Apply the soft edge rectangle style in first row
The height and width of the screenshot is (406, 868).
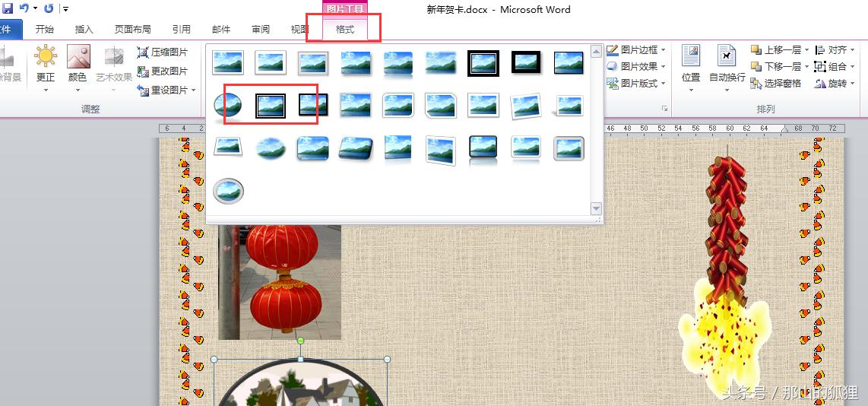pos(441,62)
